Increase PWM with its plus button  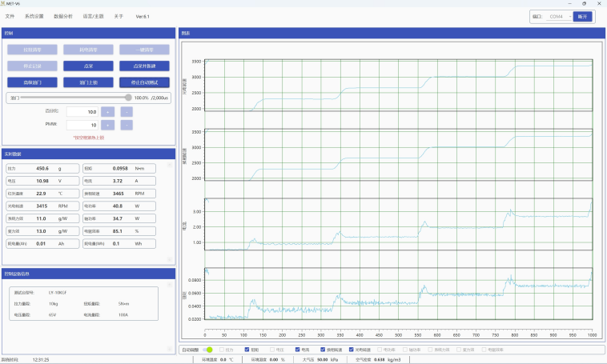click(107, 125)
